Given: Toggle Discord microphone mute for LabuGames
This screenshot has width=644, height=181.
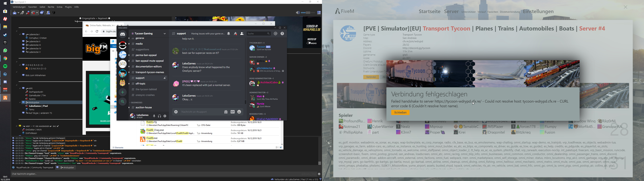Looking at the screenshot, I should coord(154,116).
